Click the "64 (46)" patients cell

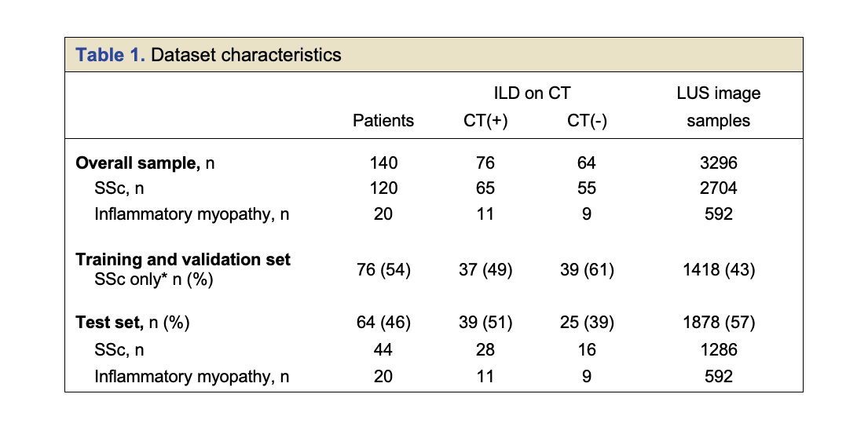click(x=383, y=323)
